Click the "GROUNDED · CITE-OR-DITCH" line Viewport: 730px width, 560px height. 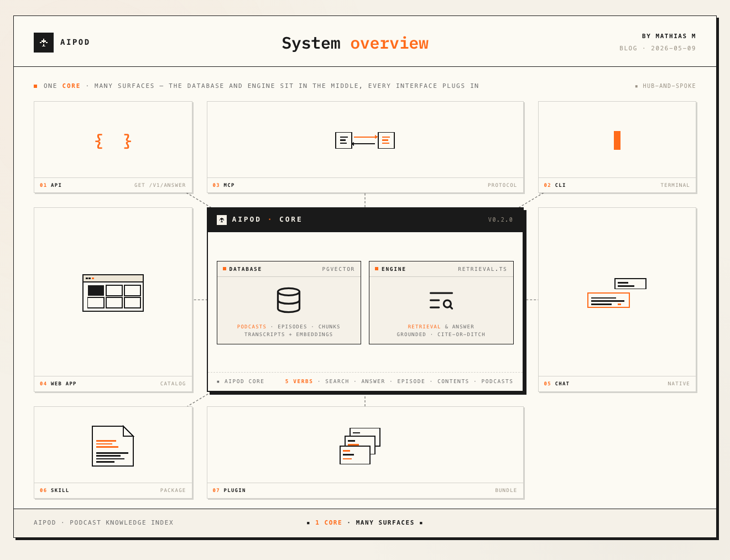tap(441, 334)
